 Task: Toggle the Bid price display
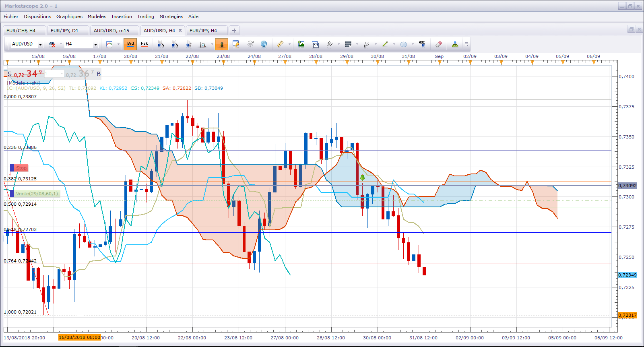coord(130,44)
